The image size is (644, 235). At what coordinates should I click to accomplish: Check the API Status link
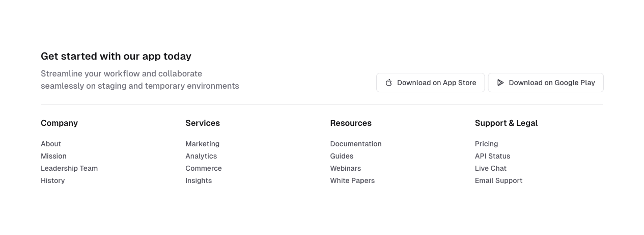click(x=492, y=156)
